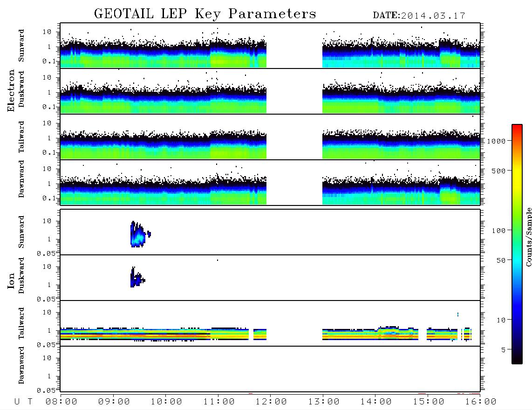This screenshot has width=532, height=410.
Task: Select the Ion Tailward panel label
Action: (21, 323)
